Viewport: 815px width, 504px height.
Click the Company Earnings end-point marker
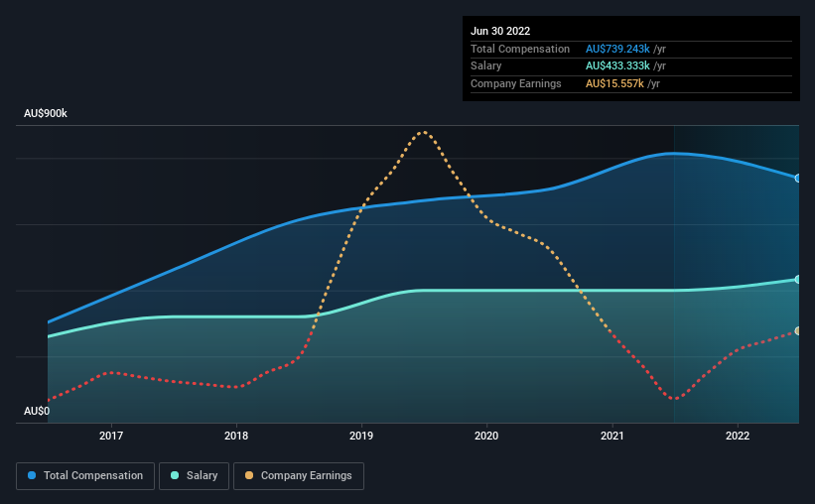[798, 331]
